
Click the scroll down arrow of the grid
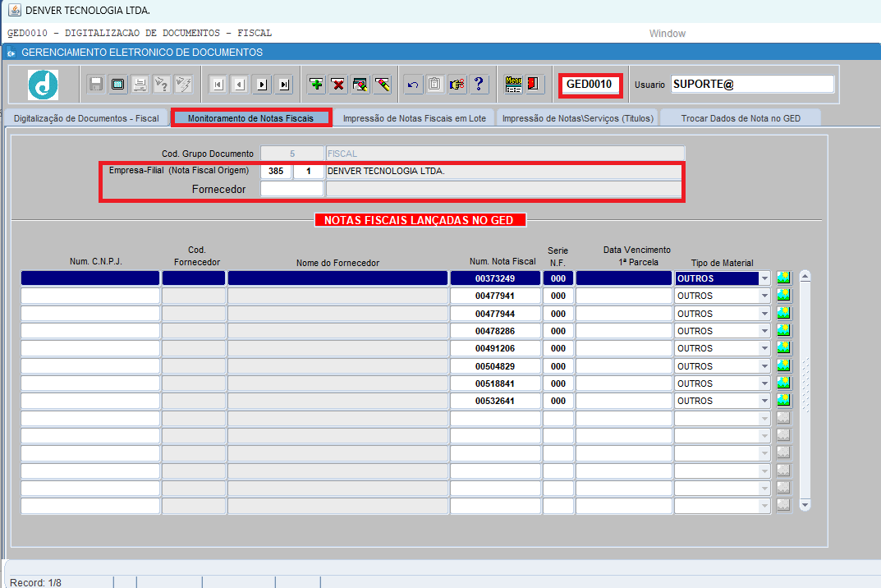click(x=805, y=505)
